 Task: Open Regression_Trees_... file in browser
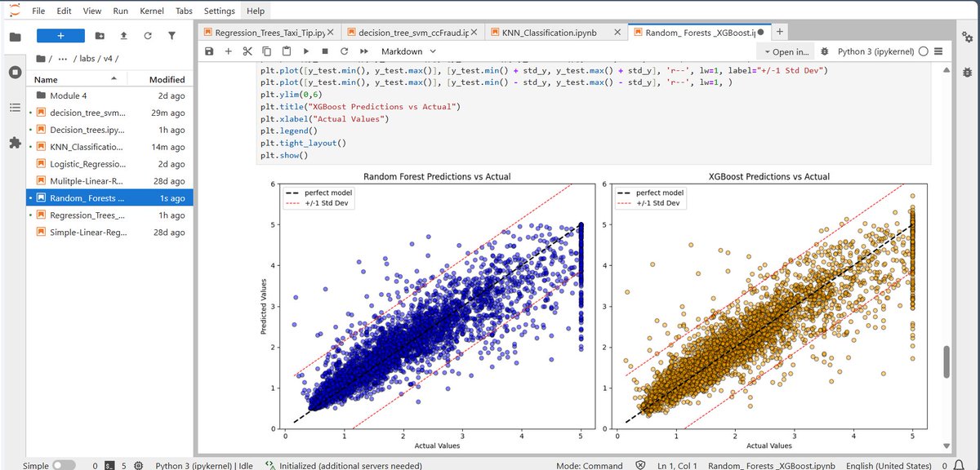109,215
